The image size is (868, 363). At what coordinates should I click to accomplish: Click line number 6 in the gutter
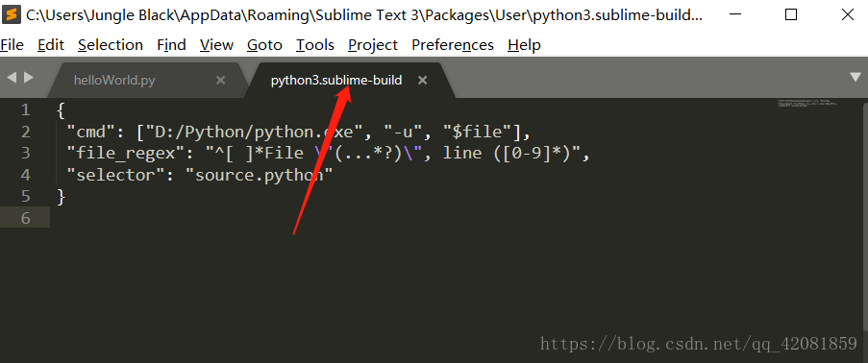[x=25, y=218]
